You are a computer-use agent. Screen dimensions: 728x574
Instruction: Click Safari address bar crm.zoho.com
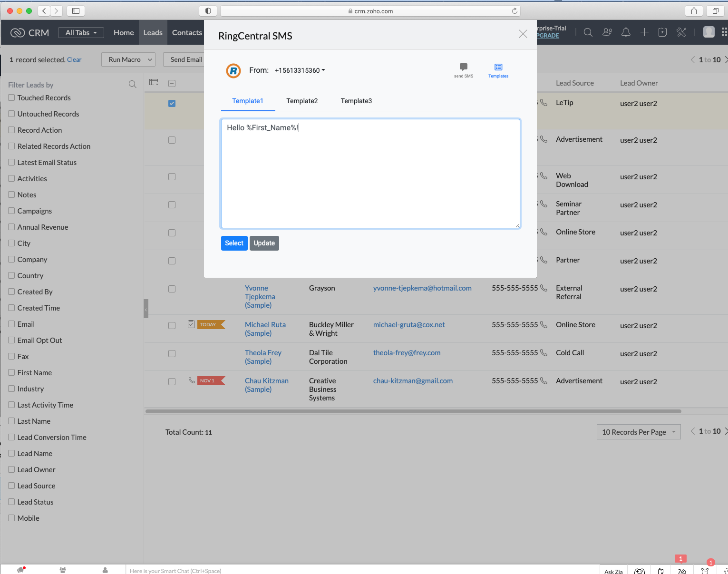(370, 11)
